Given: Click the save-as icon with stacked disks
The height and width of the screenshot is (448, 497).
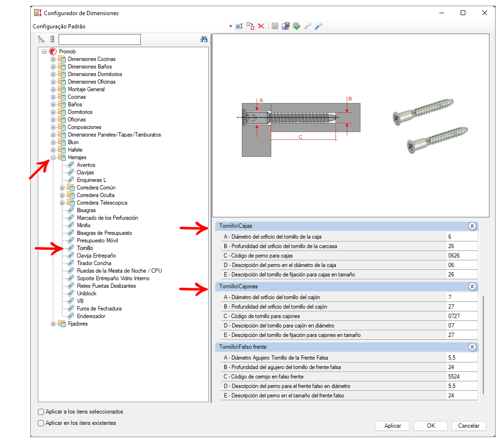Looking at the screenshot, I should 285,26.
